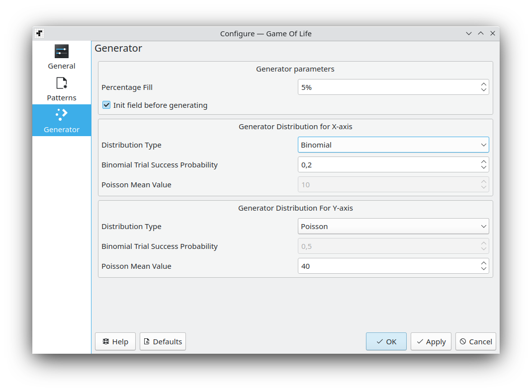Open Y-axis Distribution Type dropdown showing Poisson
Image resolution: width=532 pixels, height=392 pixels.
point(393,226)
